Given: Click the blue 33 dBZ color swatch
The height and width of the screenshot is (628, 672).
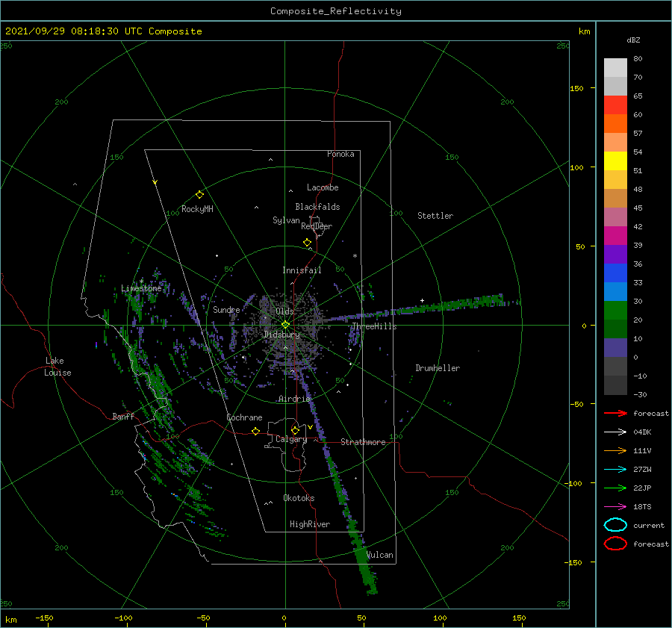Looking at the screenshot, I should pyautogui.click(x=615, y=273).
